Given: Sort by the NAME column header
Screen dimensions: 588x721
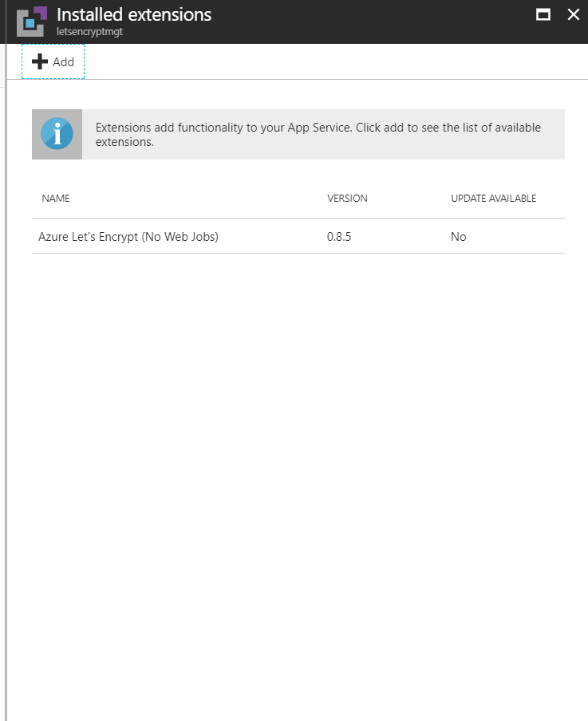Looking at the screenshot, I should pos(56,199).
